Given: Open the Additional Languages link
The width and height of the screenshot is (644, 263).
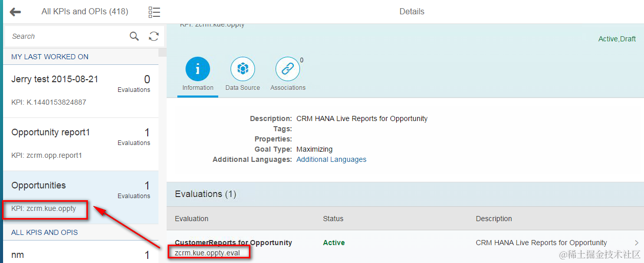Looking at the screenshot, I should pyautogui.click(x=331, y=159).
